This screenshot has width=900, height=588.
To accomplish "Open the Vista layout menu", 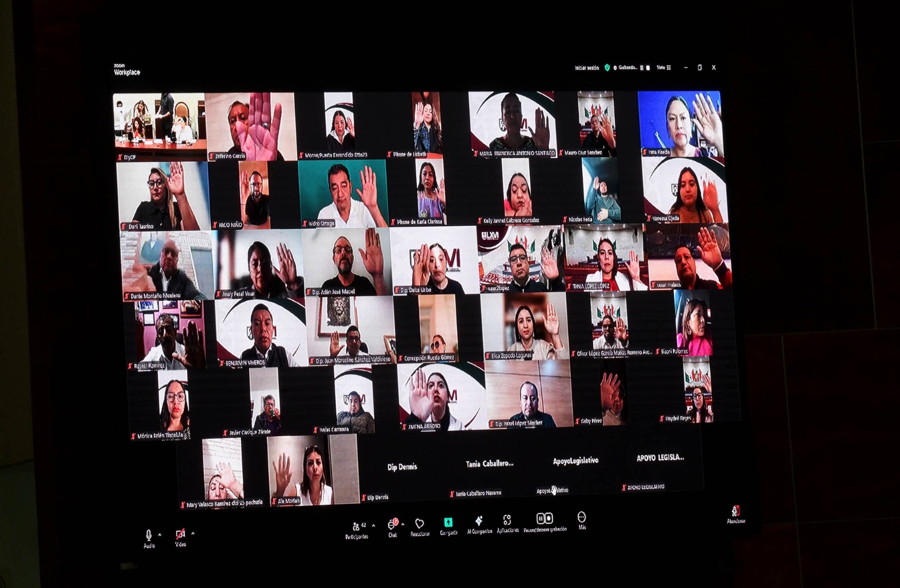I will click(x=664, y=67).
